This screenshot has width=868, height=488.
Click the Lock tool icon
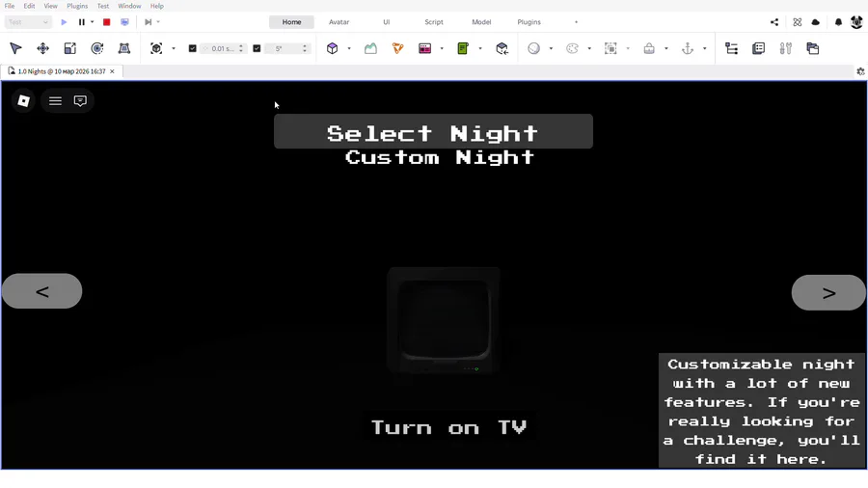(649, 48)
